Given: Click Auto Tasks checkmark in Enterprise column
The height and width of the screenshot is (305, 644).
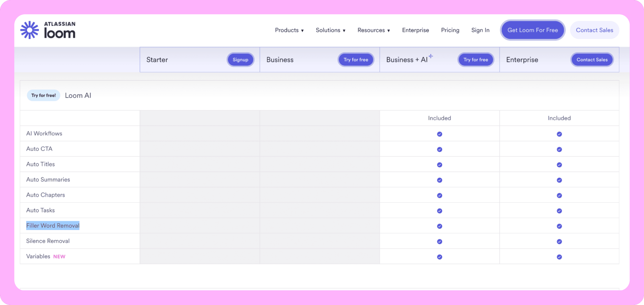Looking at the screenshot, I should click(x=559, y=211).
